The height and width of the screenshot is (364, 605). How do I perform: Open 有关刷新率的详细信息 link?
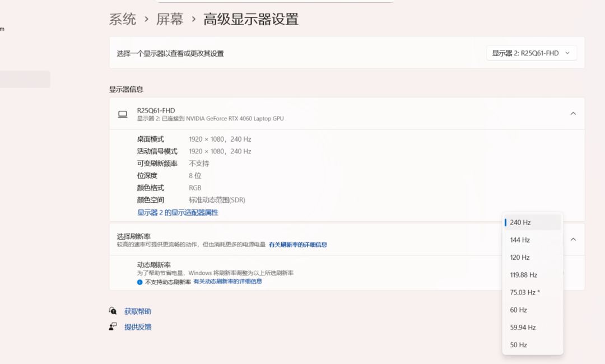[297, 245]
